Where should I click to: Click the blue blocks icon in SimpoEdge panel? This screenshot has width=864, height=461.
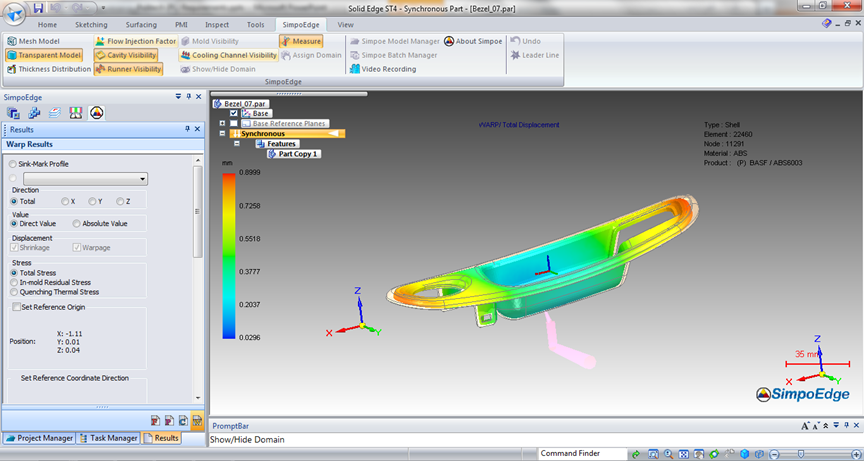(x=35, y=113)
